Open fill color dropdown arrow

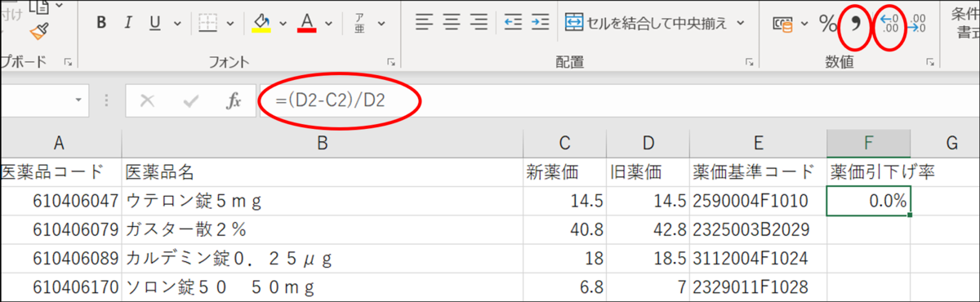pos(283,23)
